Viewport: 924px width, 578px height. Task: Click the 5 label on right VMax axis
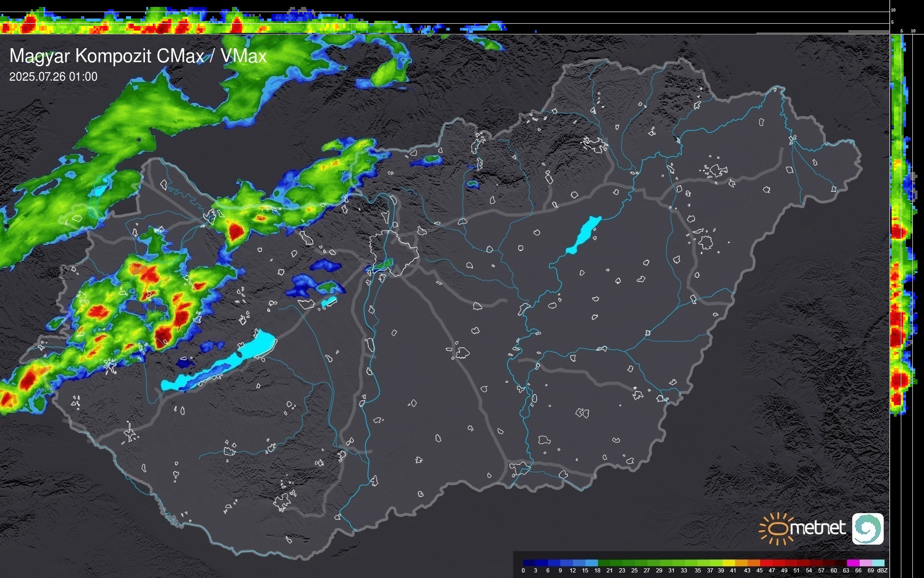[x=901, y=31]
